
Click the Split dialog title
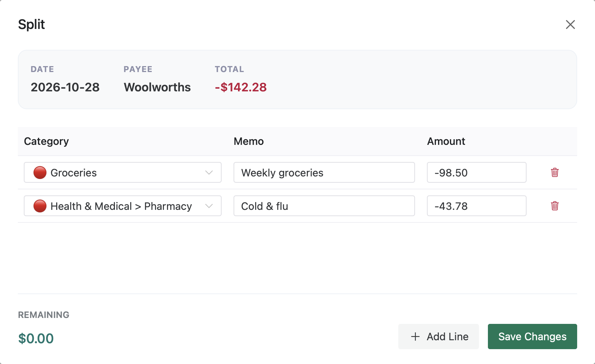click(x=32, y=25)
